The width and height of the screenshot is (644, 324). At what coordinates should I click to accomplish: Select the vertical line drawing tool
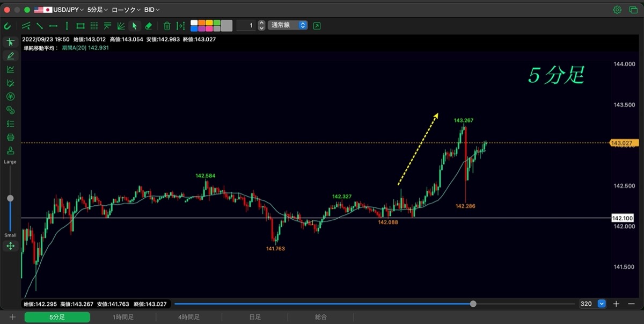click(x=67, y=25)
